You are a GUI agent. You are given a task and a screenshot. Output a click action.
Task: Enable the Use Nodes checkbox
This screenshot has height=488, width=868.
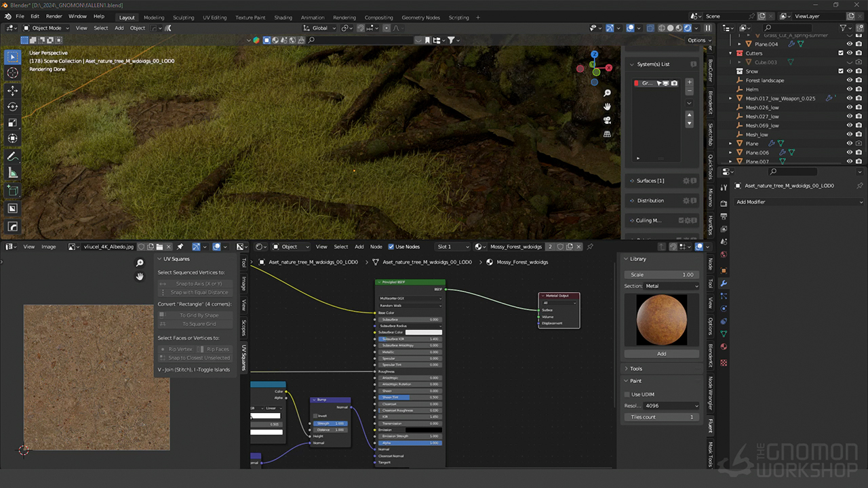pos(391,247)
